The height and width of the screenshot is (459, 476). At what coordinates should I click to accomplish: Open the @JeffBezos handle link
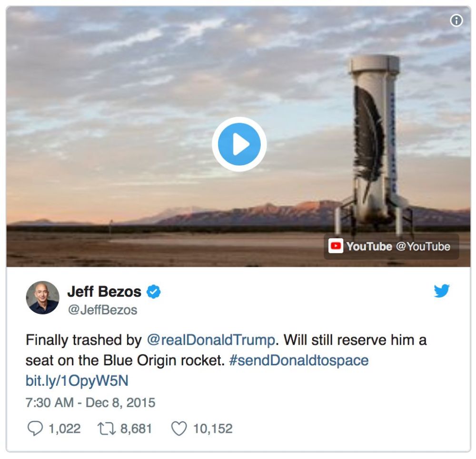click(x=102, y=310)
